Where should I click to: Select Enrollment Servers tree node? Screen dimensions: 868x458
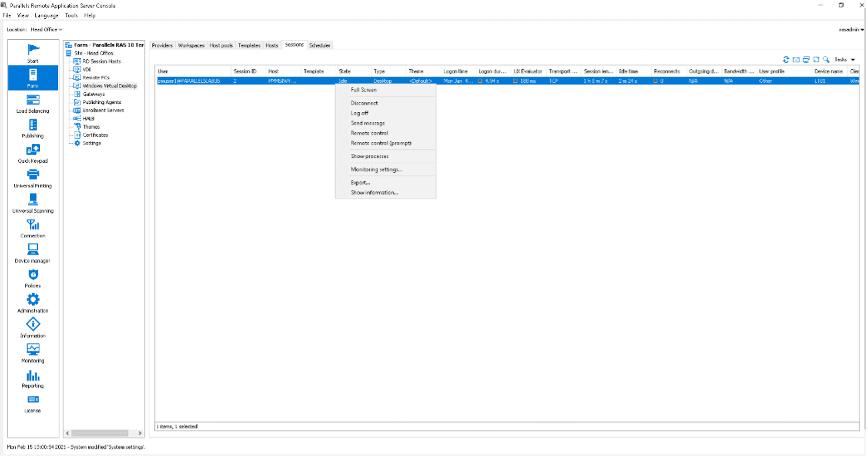pyautogui.click(x=103, y=110)
